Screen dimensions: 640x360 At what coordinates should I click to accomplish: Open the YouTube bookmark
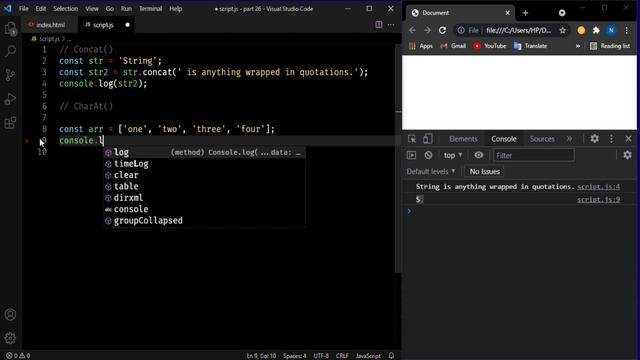[490, 46]
